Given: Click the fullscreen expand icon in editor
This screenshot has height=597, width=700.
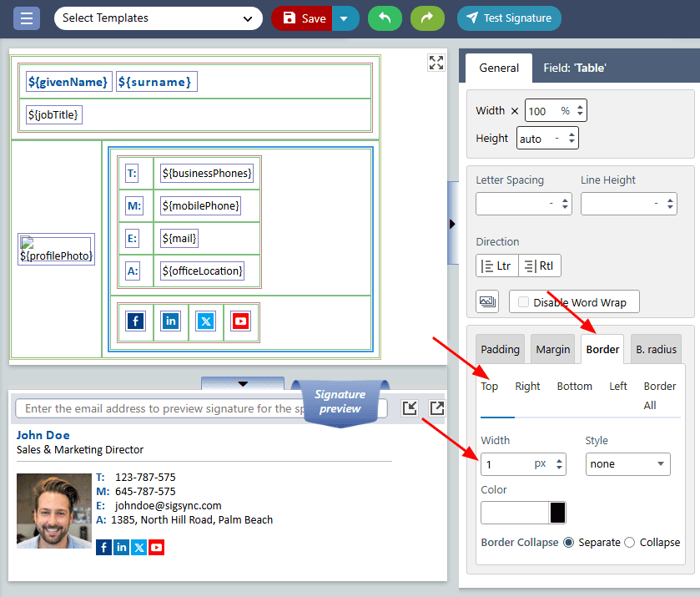Looking at the screenshot, I should tap(436, 63).
